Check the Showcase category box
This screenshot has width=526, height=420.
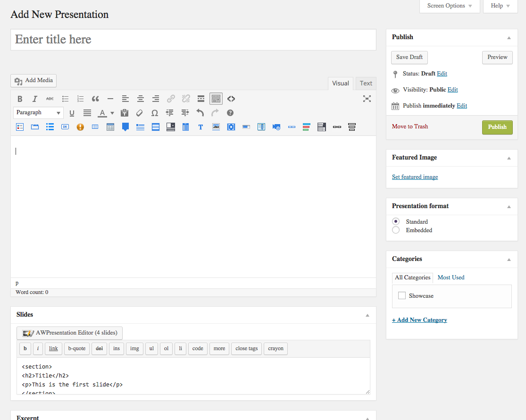pyautogui.click(x=401, y=295)
